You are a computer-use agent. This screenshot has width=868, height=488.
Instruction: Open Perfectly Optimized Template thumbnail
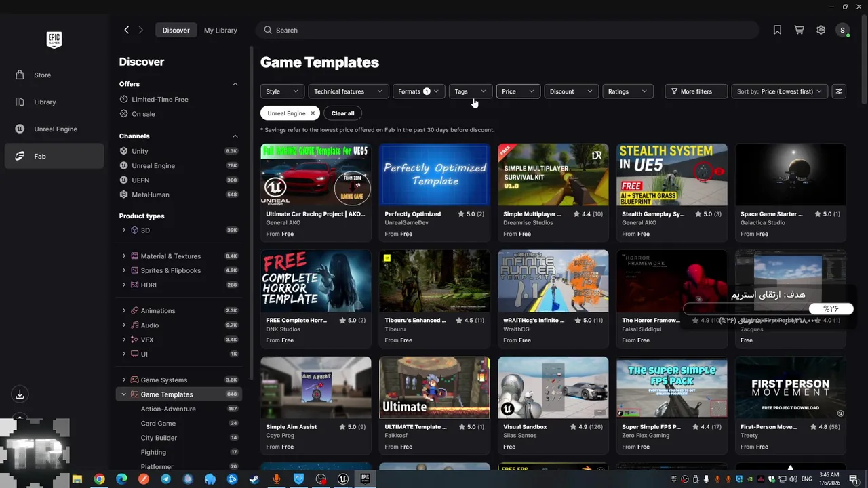tap(435, 174)
